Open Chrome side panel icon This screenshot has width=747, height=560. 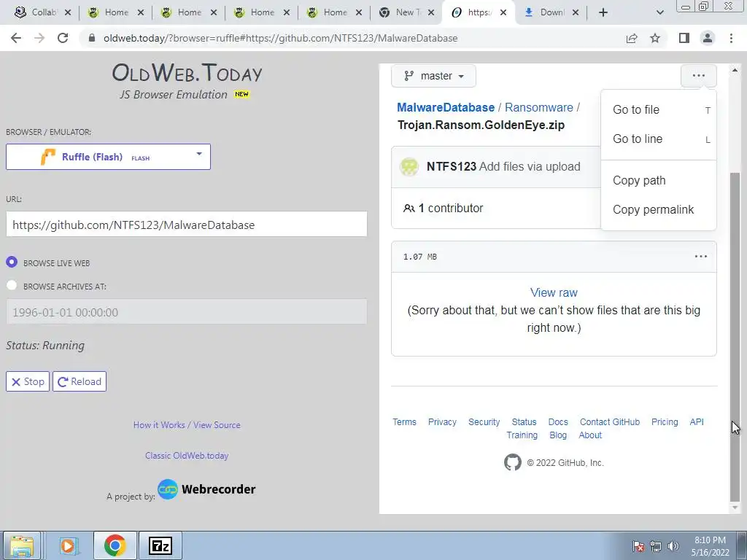coord(684,38)
